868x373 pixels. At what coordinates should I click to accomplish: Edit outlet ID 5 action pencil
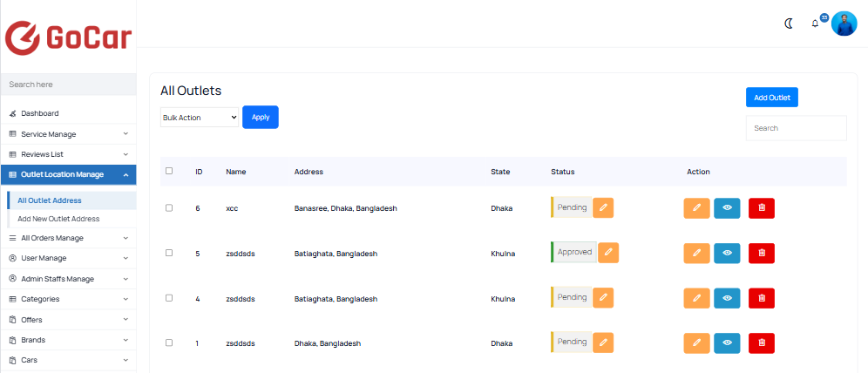click(x=697, y=253)
